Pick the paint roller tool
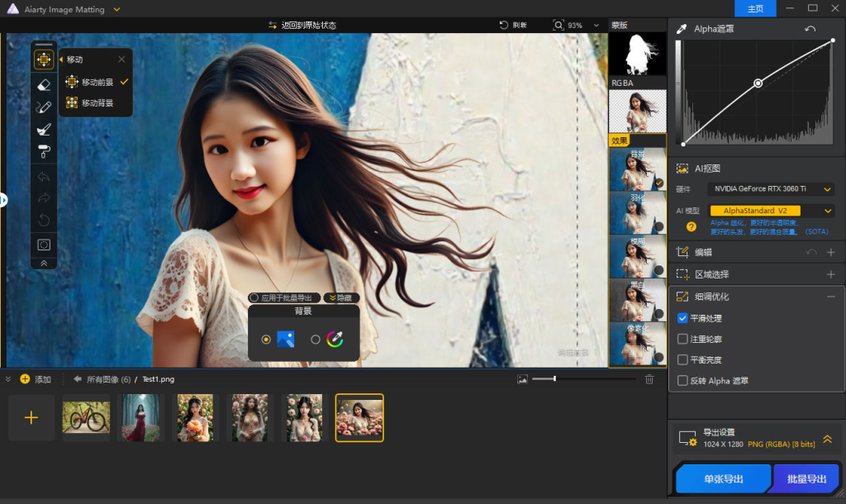Viewport: 846px width, 504px height. click(x=44, y=151)
